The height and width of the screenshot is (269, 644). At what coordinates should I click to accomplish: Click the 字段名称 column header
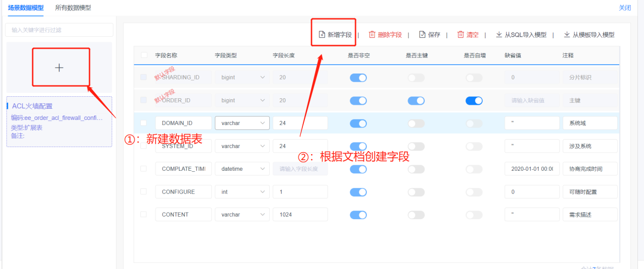pos(166,55)
